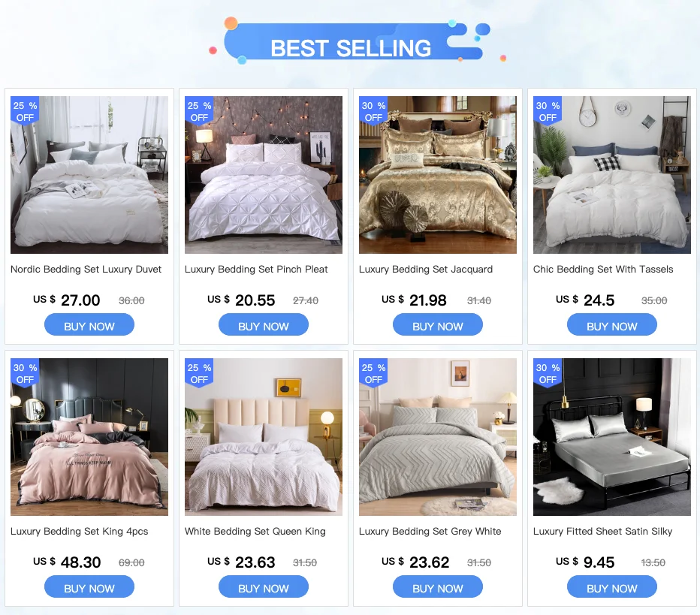The height and width of the screenshot is (615, 700).
Task: Buy the Luxury Bedding Set Grey White
Action: pyautogui.click(x=437, y=587)
